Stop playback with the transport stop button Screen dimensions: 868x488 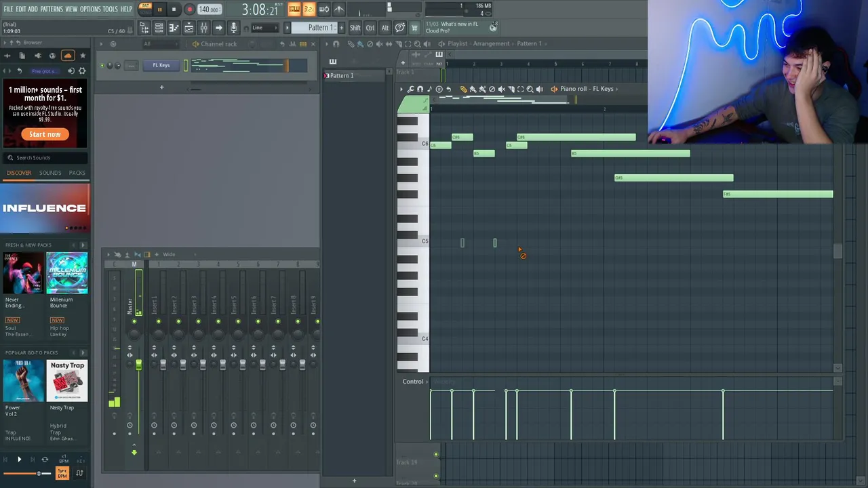click(174, 9)
